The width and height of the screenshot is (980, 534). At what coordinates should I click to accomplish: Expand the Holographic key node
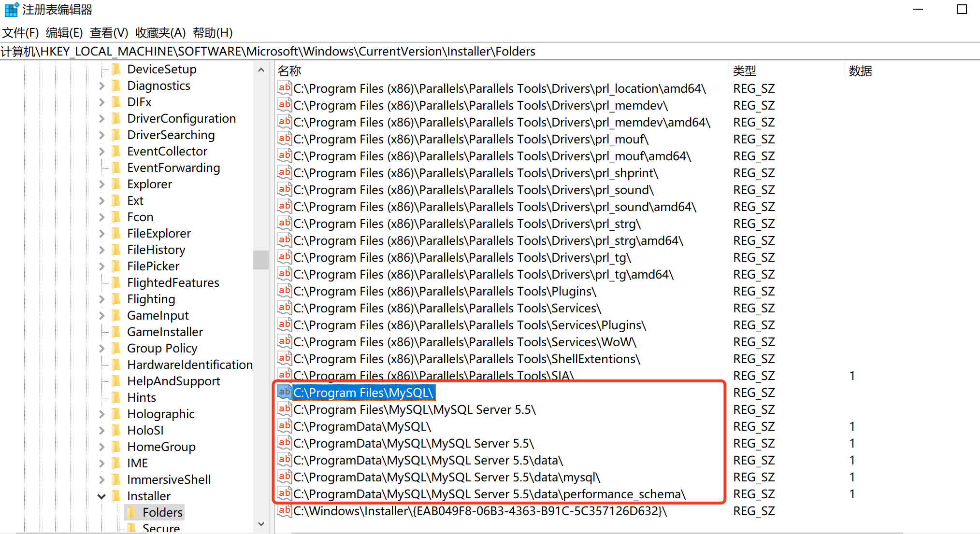(101, 414)
